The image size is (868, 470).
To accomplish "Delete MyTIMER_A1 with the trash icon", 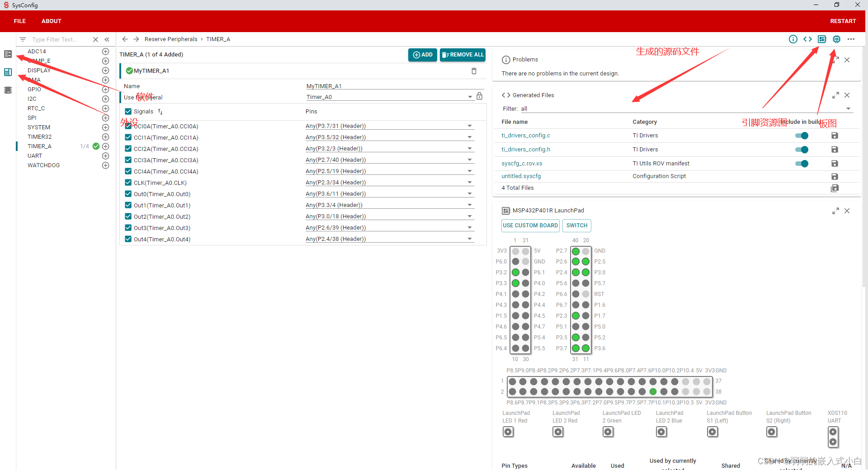I will (x=474, y=71).
